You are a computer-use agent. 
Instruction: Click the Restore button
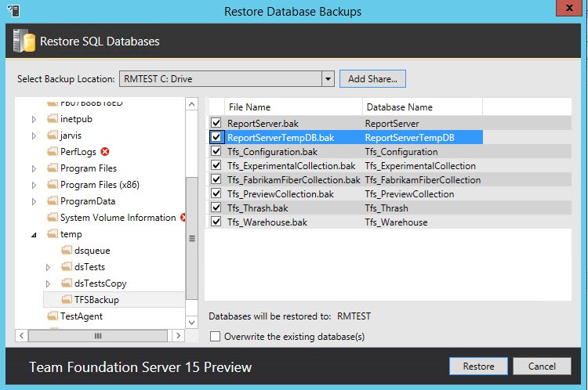(478, 366)
